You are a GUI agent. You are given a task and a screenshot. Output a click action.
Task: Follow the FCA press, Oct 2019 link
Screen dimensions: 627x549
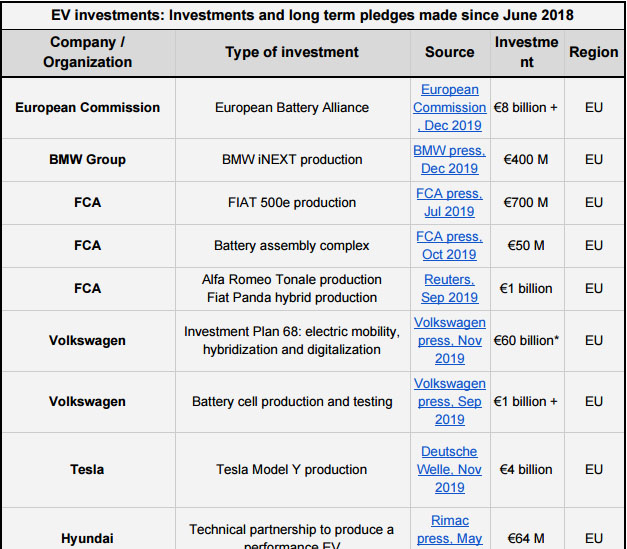(x=449, y=245)
